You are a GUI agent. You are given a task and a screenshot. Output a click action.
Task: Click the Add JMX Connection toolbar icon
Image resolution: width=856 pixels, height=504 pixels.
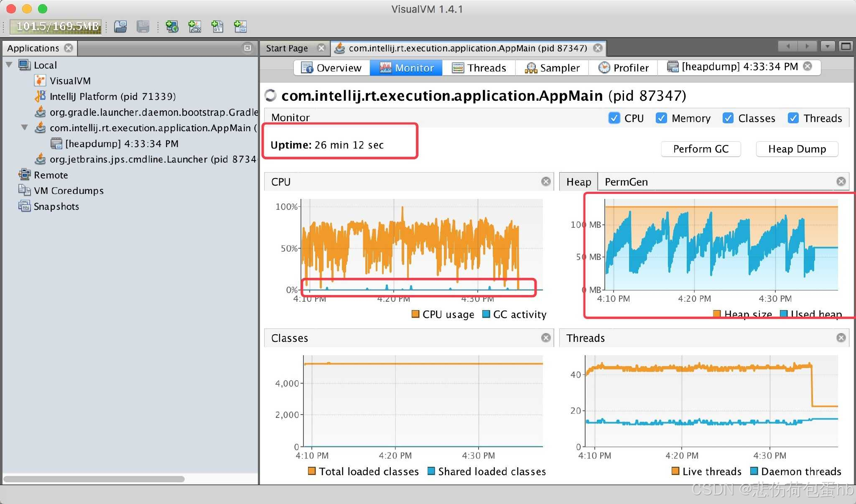coord(195,27)
